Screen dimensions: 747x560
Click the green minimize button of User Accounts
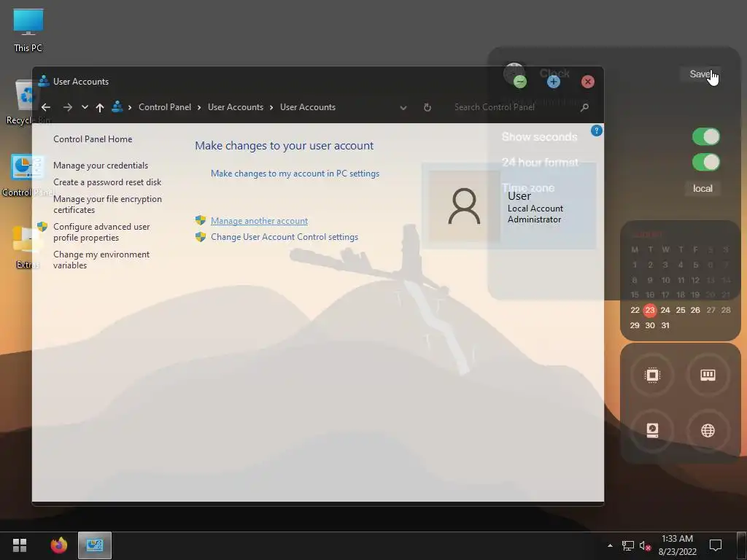[519, 82]
